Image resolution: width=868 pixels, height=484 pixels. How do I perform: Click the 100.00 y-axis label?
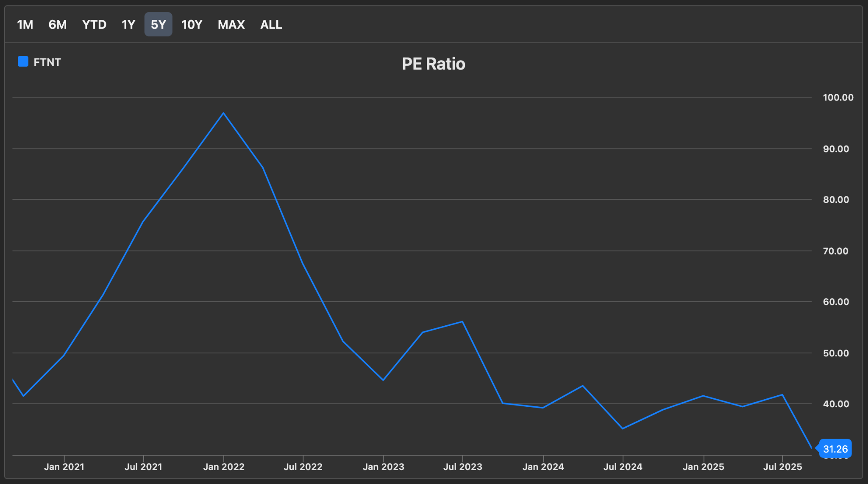tap(838, 98)
